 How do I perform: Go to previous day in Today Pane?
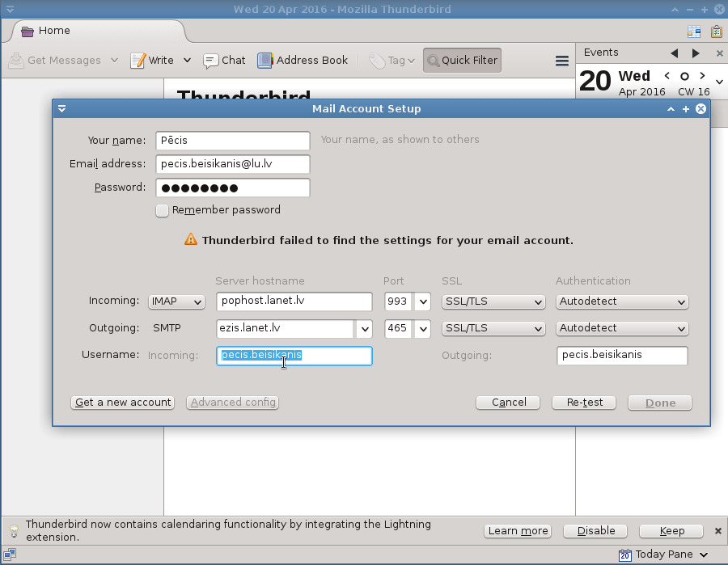tap(667, 76)
